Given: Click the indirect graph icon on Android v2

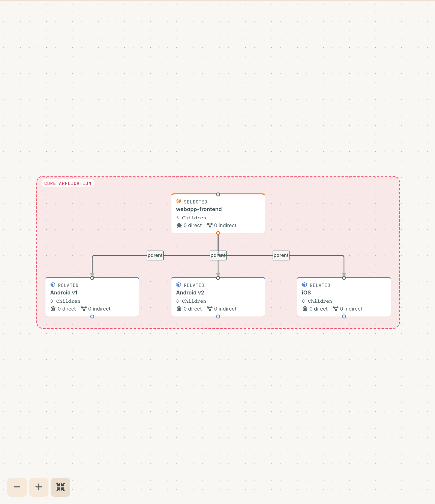Looking at the screenshot, I should [x=209, y=308].
